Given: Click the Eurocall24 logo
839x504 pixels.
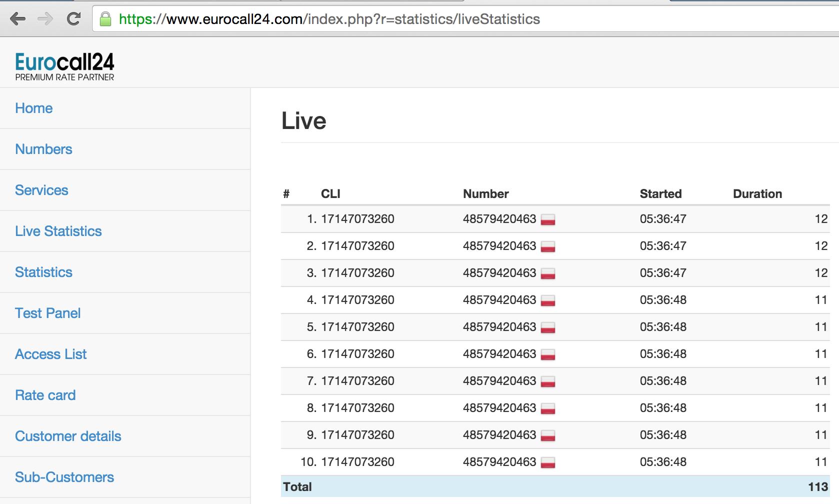Looking at the screenshot, I should [64, 66].
